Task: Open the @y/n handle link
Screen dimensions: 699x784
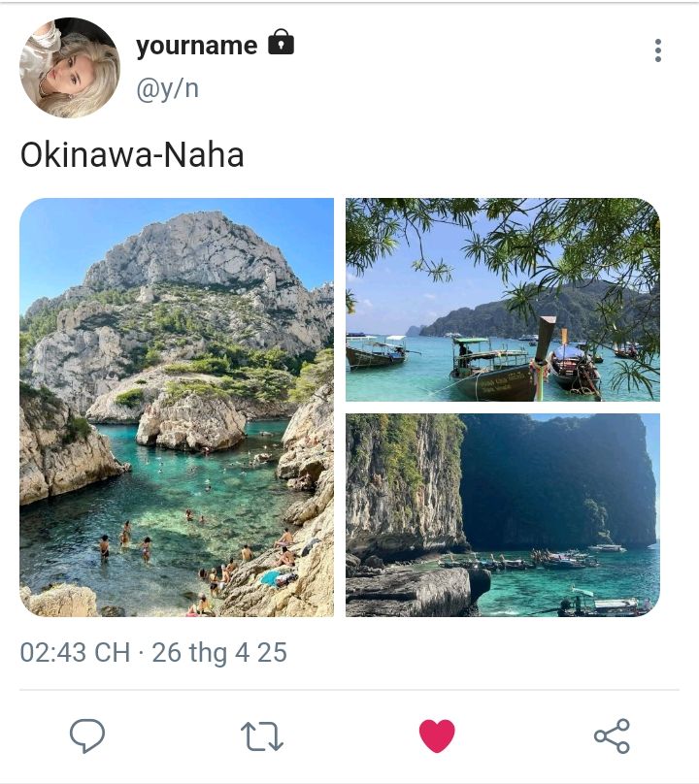Action: click(167, 89)
